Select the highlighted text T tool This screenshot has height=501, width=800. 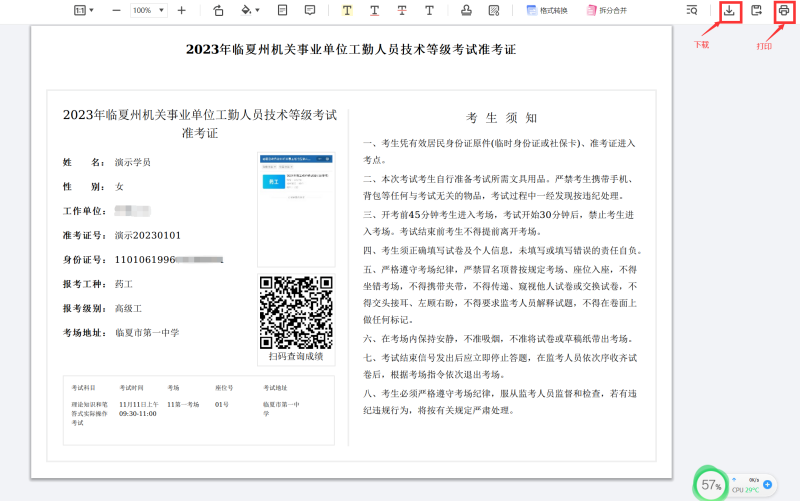(347, 11)
